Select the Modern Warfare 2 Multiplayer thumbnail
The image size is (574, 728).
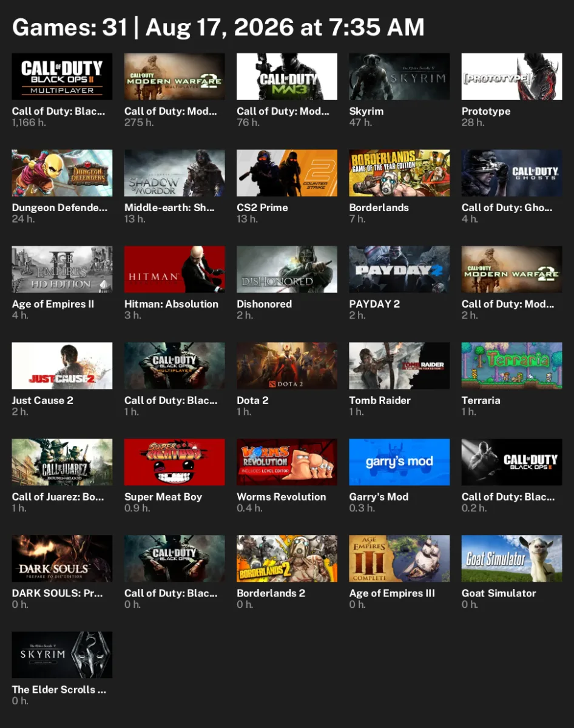coord(175,76)
